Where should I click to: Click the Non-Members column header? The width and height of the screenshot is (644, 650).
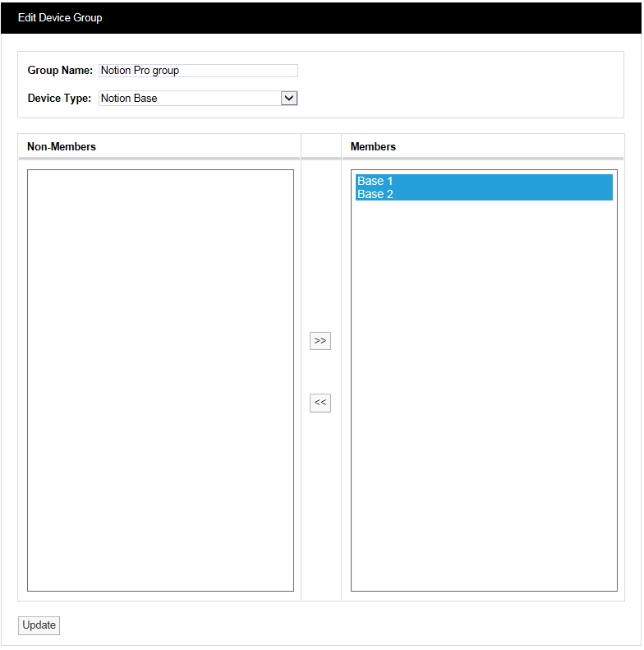tap(62, 146)
